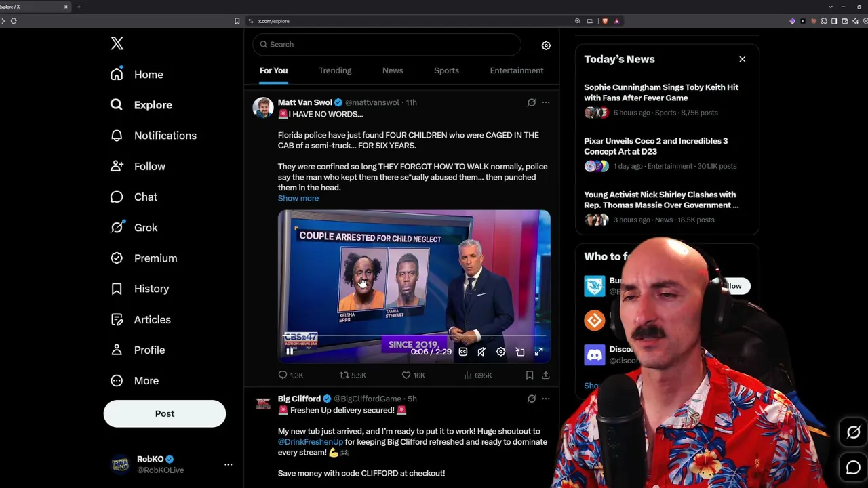Screen dimensions: 868x488
Task: Share the Matt Van Swol post
Action: pos(545,375)
